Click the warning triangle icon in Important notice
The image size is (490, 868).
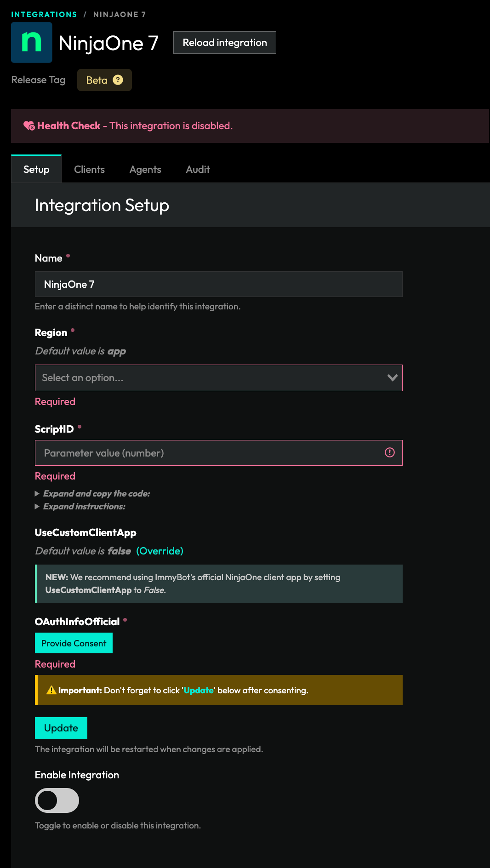pos(51,690)
